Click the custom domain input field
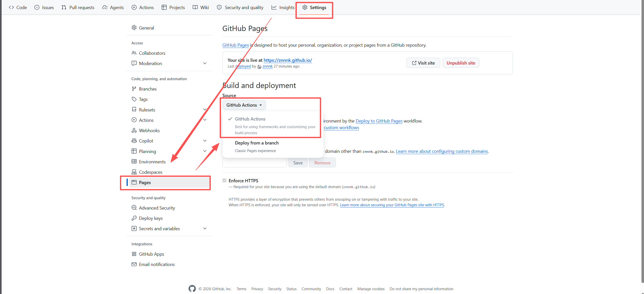The width and height of the screenshot is (644, 294). click(x=255, y=163)
